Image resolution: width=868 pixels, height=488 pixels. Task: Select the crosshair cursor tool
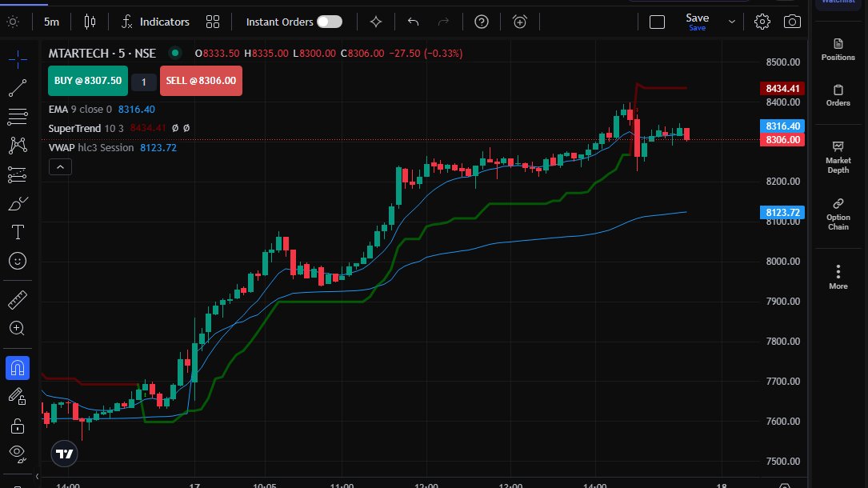tap(18, 59)
